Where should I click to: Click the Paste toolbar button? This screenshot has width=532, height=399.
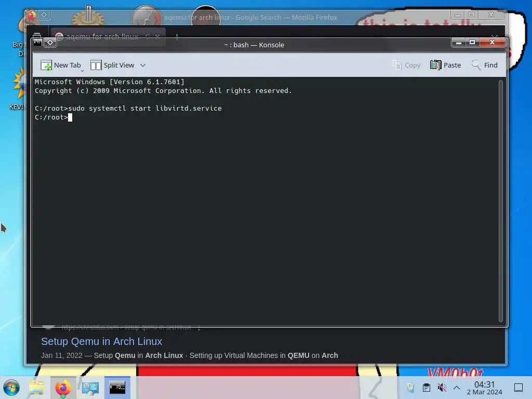[x=445, y=65]
